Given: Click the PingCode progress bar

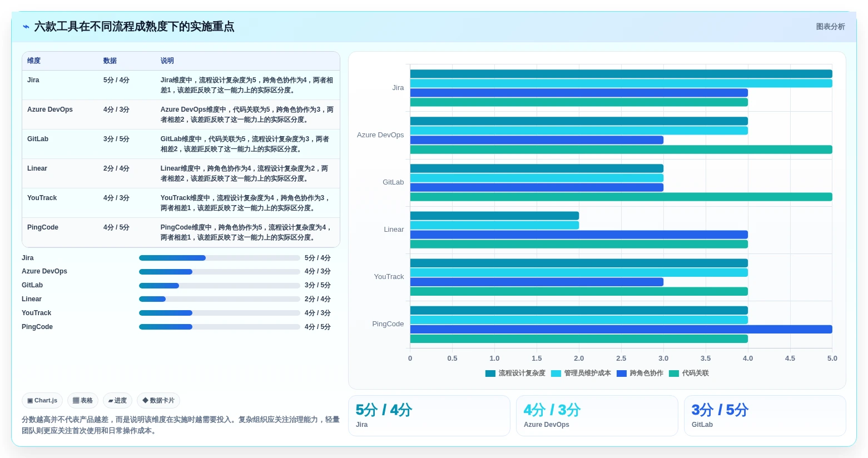Looking at the screenshot, I should 220,327.
